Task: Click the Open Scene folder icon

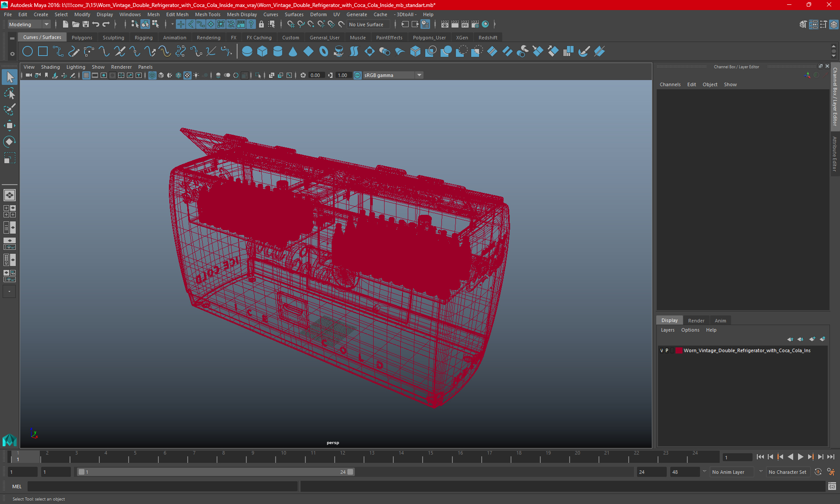Action: (75, 24)
